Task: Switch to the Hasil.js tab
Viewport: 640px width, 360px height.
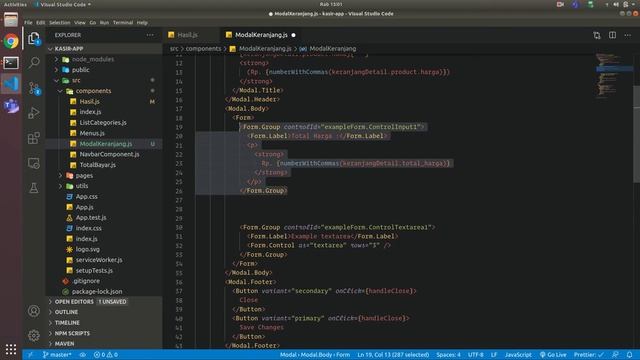Action: click(x=188, y=35)
